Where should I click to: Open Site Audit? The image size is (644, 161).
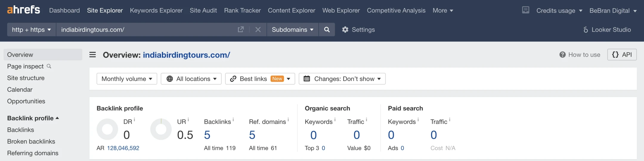click(203, 10)
